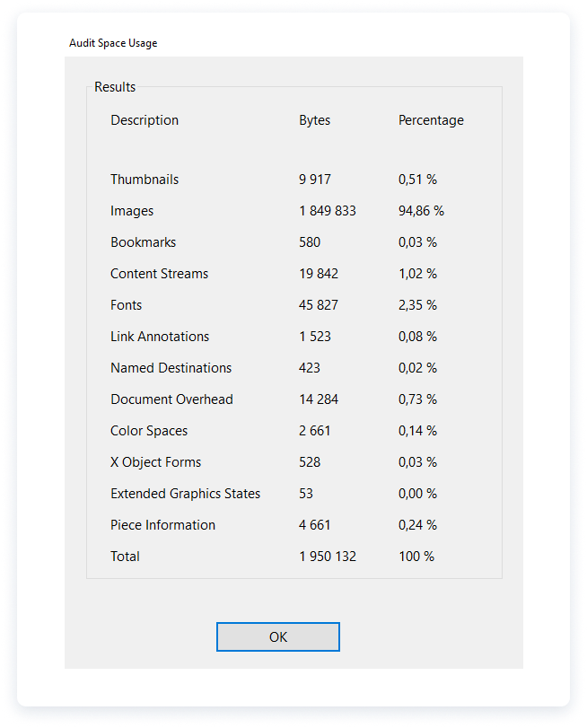587x728 pixels.
Task: Click the 0,73 % percentage
Action: 417,399
